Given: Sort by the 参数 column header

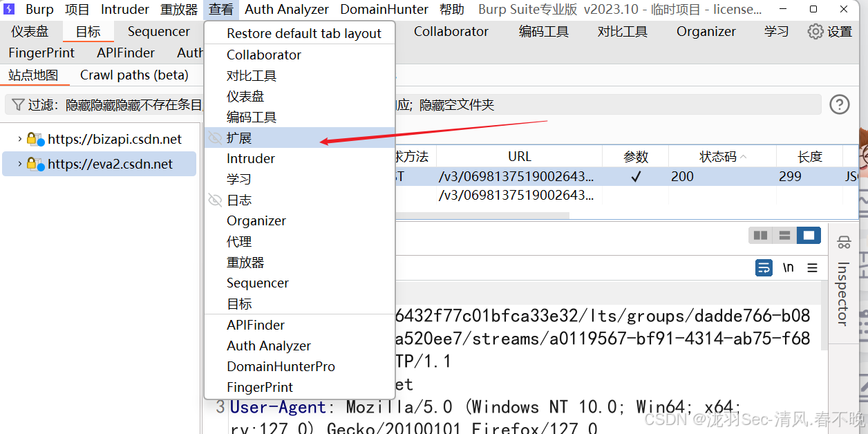Looking at the screenshot, I should pos(636,157).
